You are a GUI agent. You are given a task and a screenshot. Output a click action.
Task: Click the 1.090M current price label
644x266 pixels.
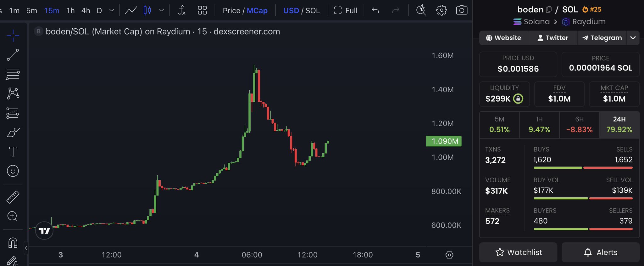[x=444, y=141]
